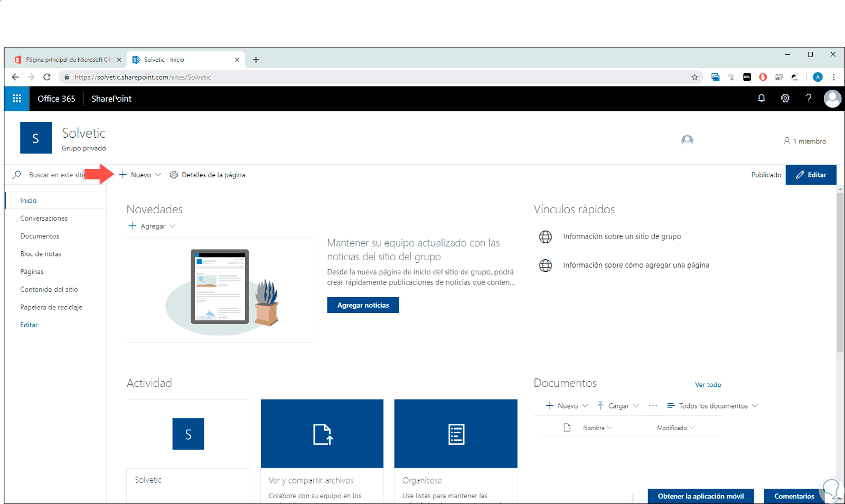Open Conversaciones in the left navigation
The image size is (845, 504).
(x=44, y=218)
